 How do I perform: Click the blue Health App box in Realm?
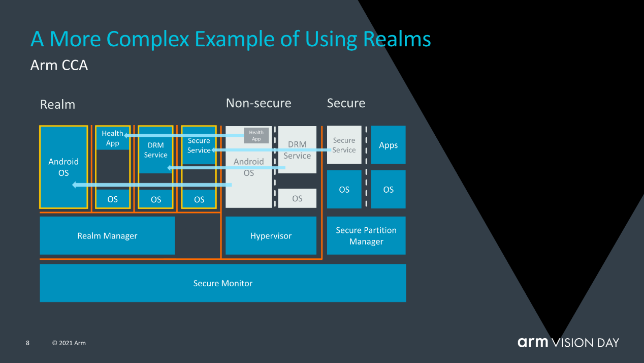click(x=112, y=138)
